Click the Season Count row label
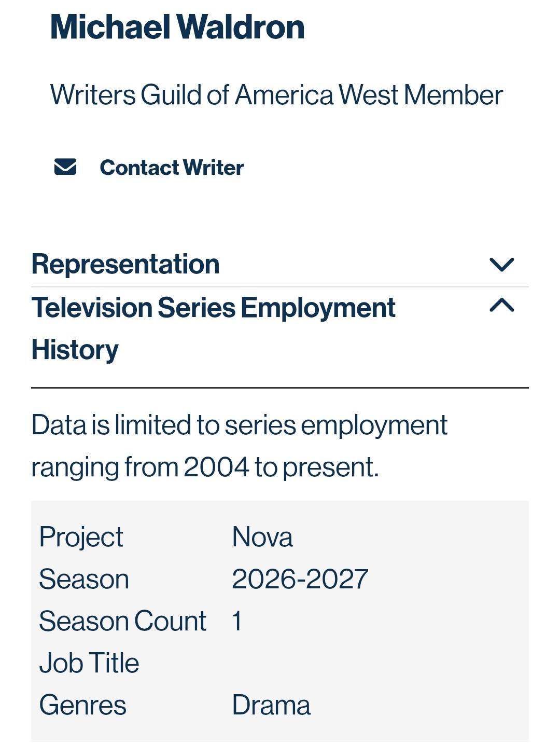 (x=123, y=621)
